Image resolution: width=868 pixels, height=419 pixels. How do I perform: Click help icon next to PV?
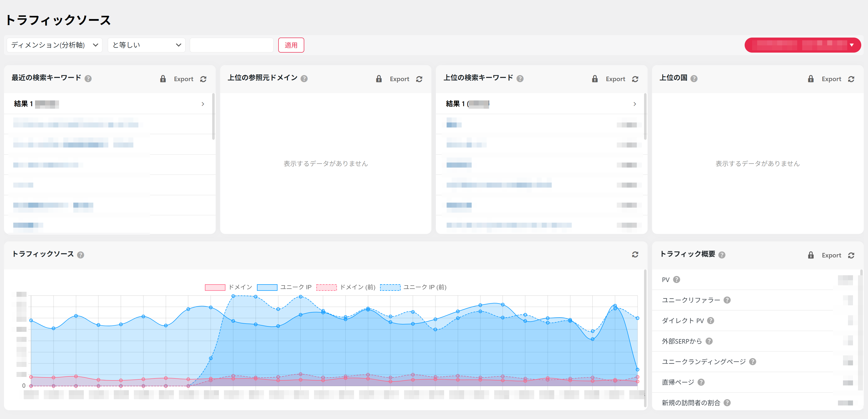pos(677,279)
